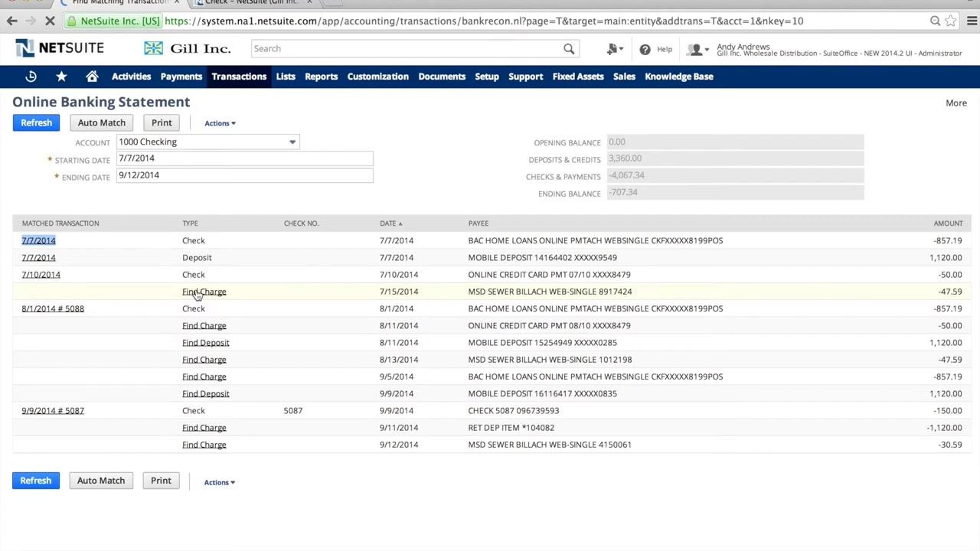Click the NetSuite logo
980x551 pixels.
click(x=60, y=48)
